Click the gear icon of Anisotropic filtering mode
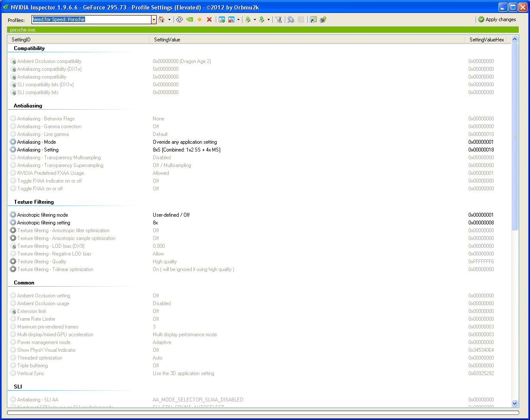530x420 pixels. 13,215
